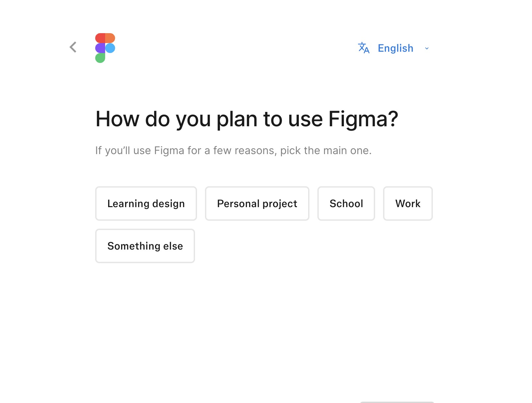This screenshot has height=403, width=532.
Task: Click the translate language icon
Action: pos(364,48)
